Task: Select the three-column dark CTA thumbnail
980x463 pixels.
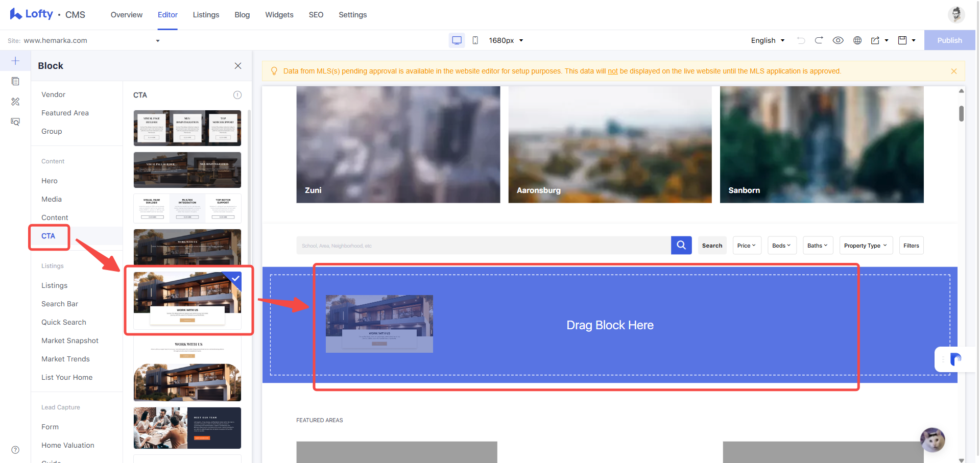Action: pos(187,128)
